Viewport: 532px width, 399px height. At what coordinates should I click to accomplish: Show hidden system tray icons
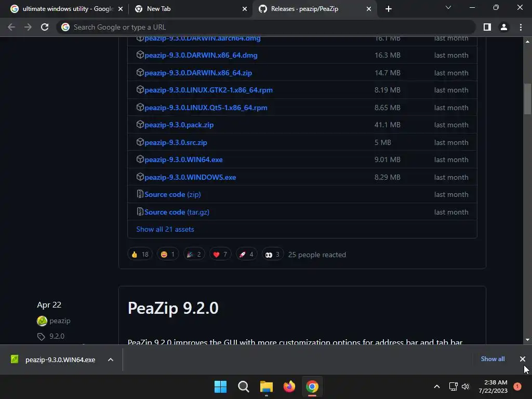[437, 387]
